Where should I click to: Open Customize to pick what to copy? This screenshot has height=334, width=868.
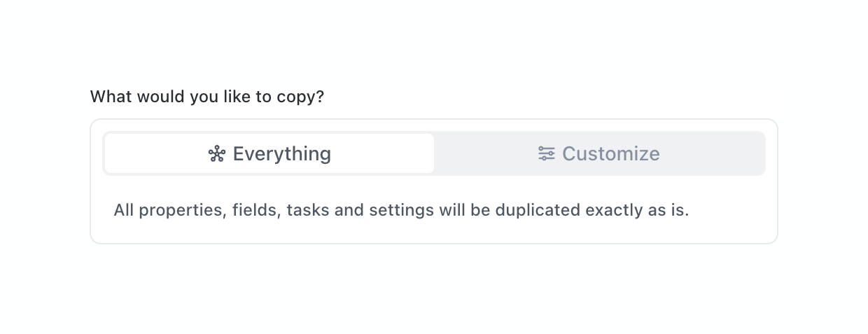click(599, 154)
